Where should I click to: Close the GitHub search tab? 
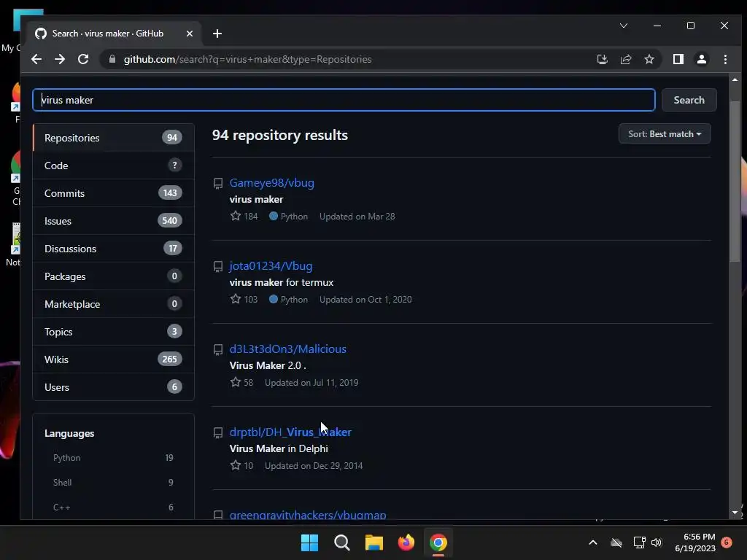190,34
